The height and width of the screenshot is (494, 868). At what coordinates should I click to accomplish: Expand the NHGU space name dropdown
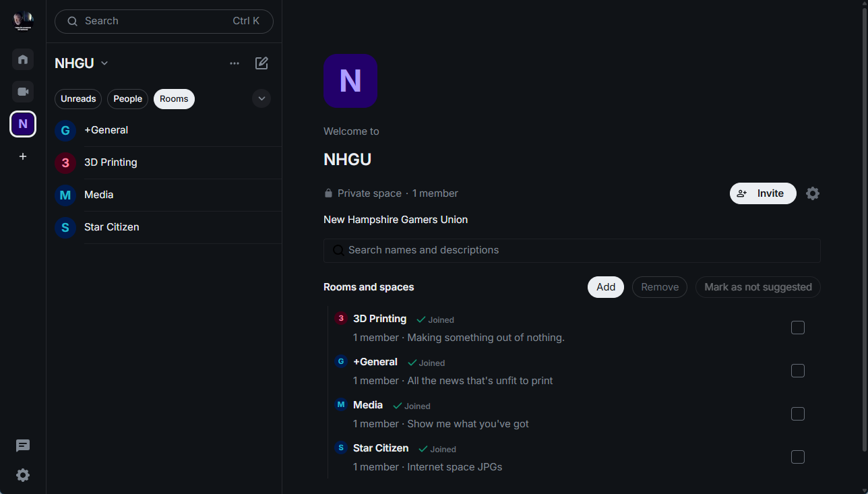[x=104, y=63]
